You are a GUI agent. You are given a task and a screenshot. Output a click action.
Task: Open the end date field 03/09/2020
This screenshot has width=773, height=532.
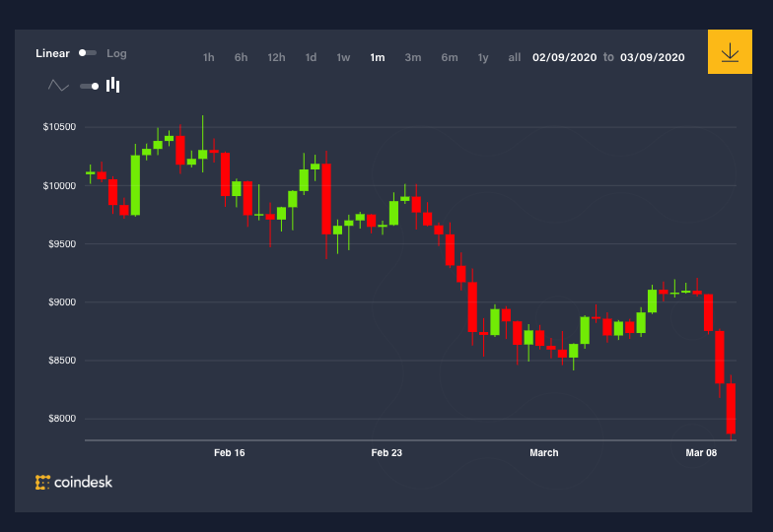click(x=653, y=57)
